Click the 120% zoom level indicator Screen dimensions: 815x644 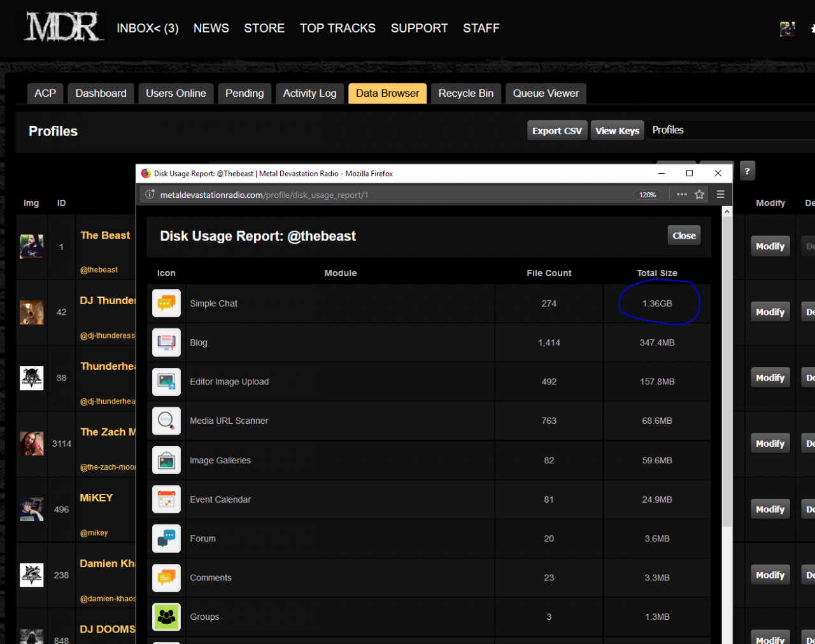648,195
